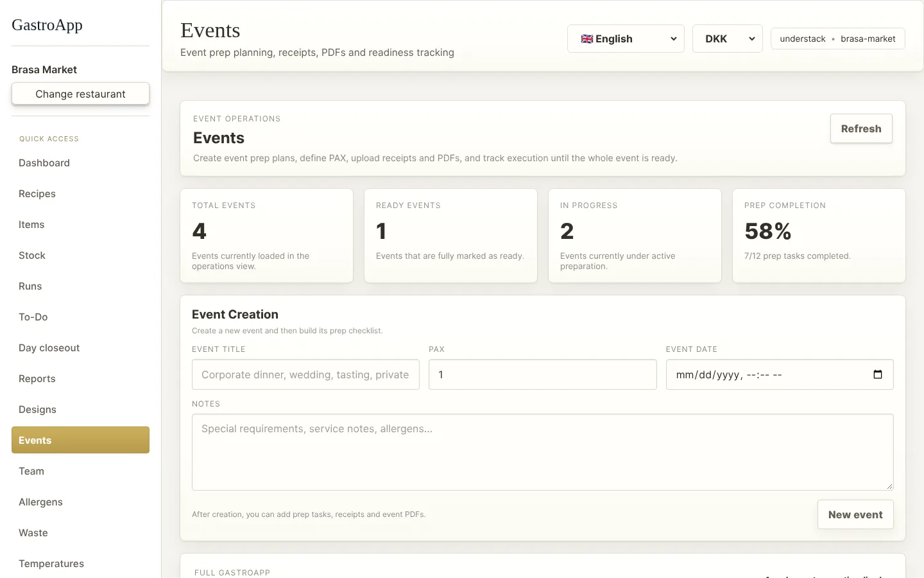Open Dashboard in the sidebar
This screenshot has width=924, height=578.
(x=80, y=163)
